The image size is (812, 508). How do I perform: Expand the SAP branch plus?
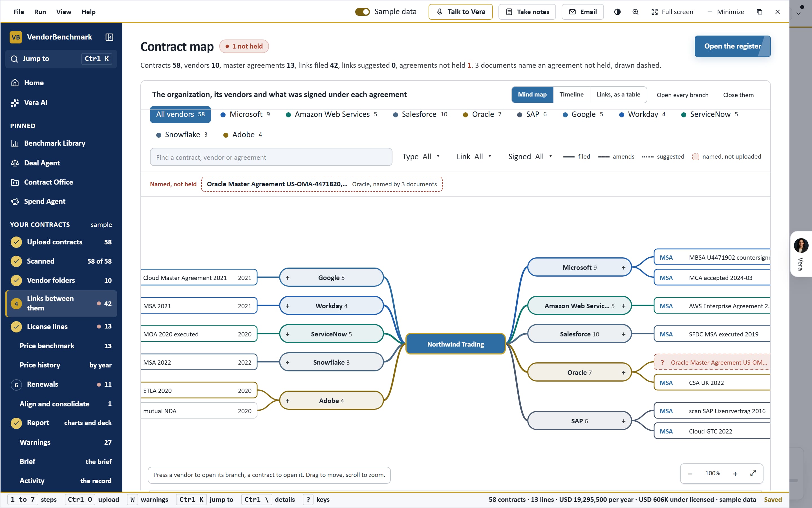pyautogui.click(x=623, y=421)
